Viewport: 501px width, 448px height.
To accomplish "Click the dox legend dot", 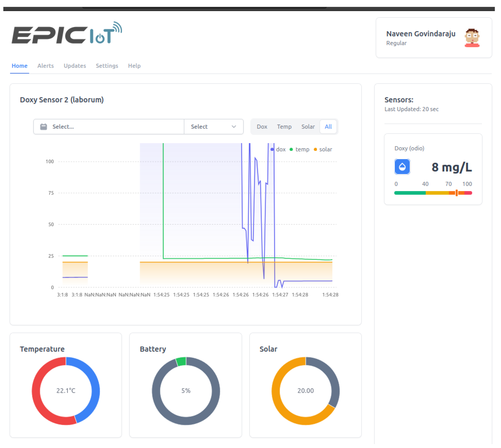I will tap(272, 149).
